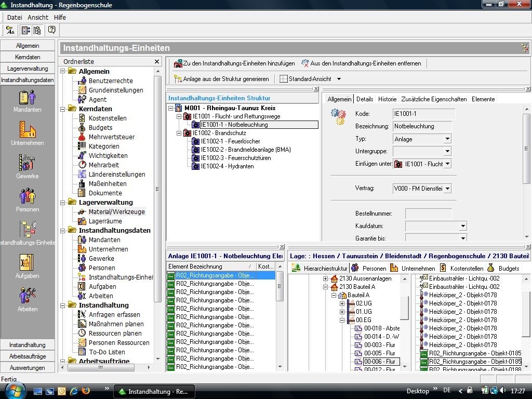Click Ressourcen planen clock icon

click(82, 333)
